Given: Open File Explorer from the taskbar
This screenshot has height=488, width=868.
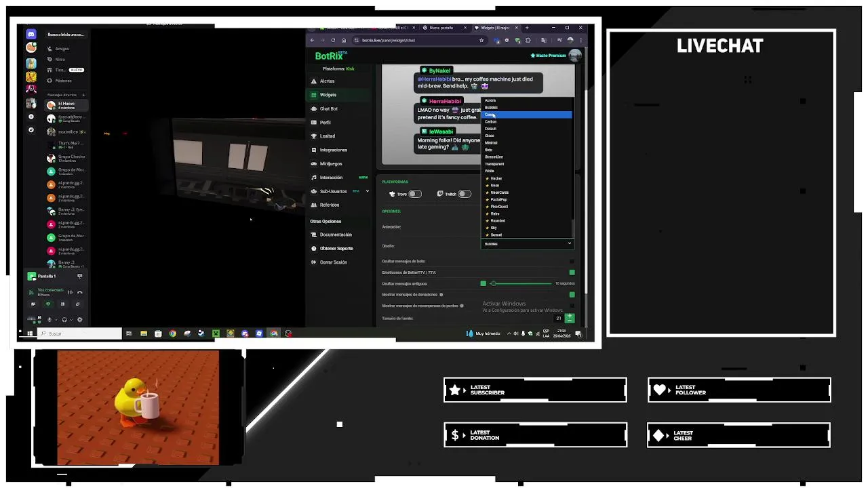Looking at the screenshot, I should pos(144,333).
